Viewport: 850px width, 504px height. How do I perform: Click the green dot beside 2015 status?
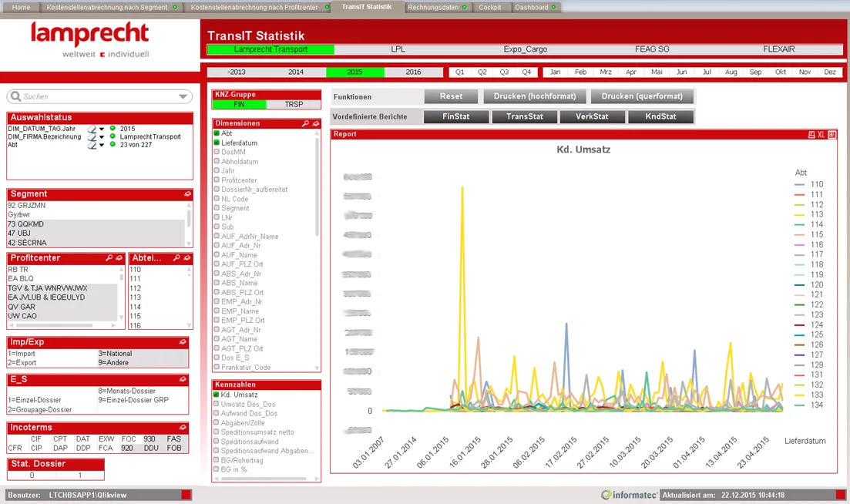click(113, 129)
